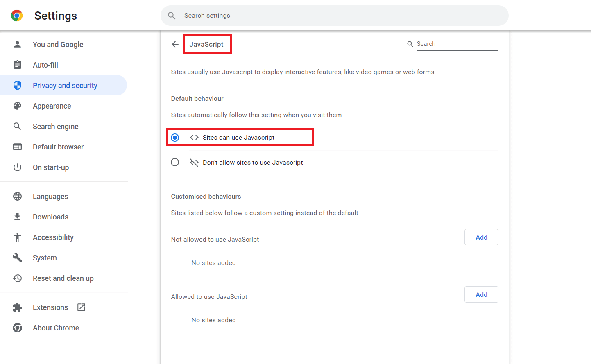Click the Sites usually use Javascript description
591x364 pixels.
303,72
